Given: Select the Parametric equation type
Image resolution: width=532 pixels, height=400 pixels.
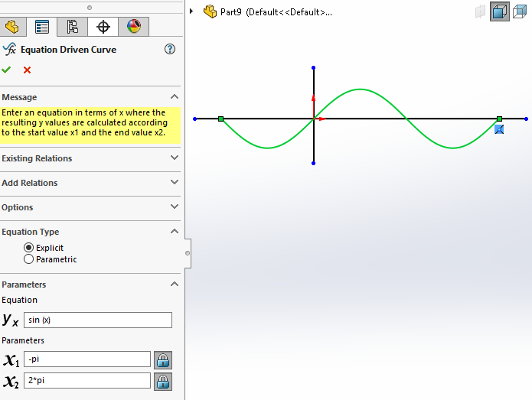Looking at the screenshot, I should click(29, 259).
